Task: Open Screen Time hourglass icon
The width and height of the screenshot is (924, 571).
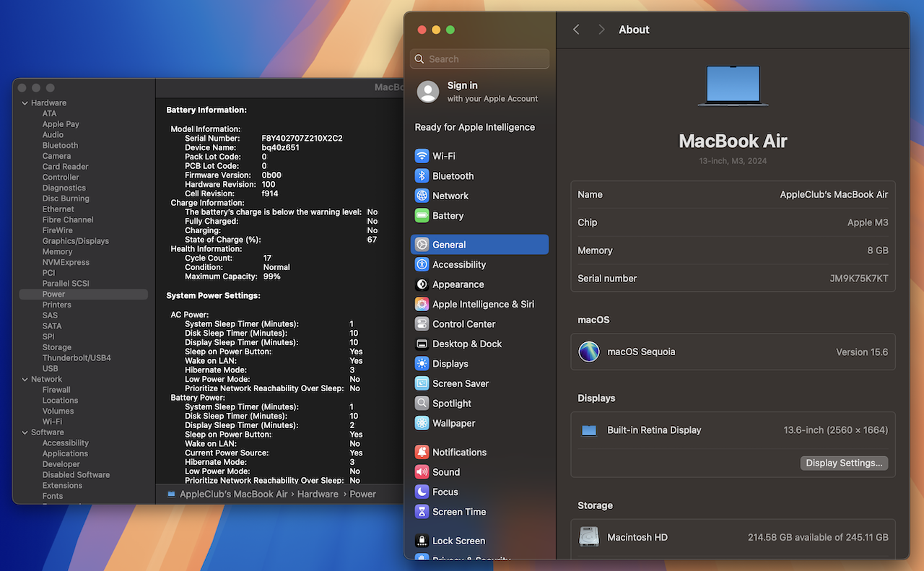Action: 422,512
